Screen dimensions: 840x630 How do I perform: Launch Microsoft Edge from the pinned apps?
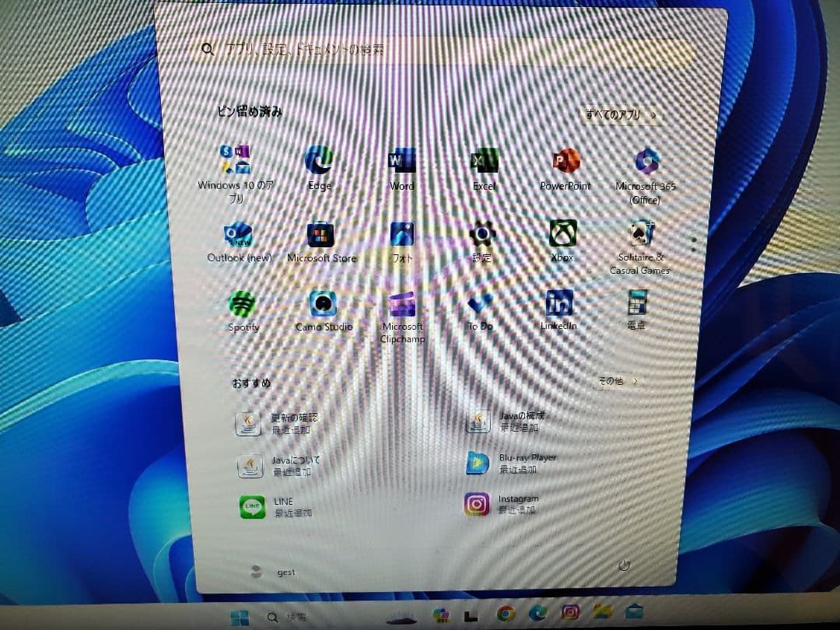tap(318, 161)
